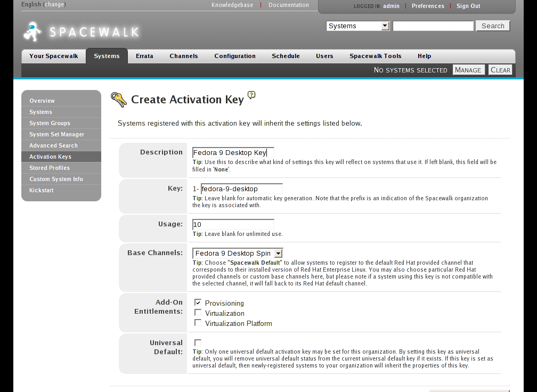Select Activation Keys in the sidebar

pyautogui.click(x=61, y=157)
